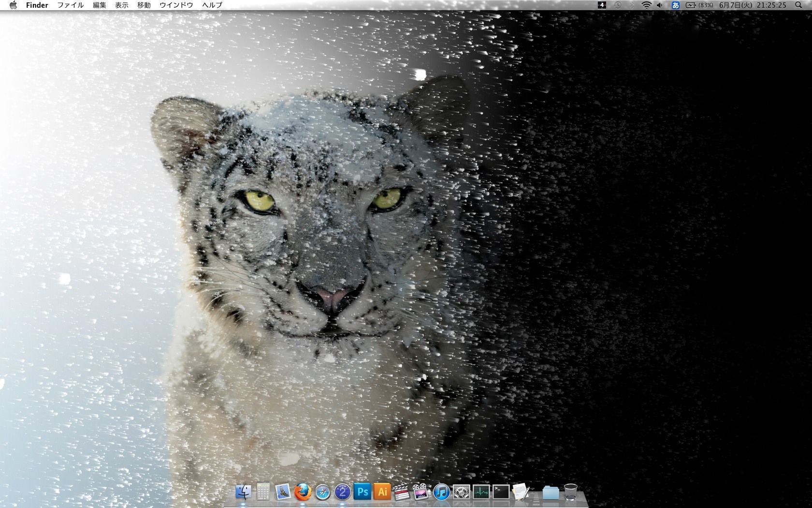Open the Mail app with eagle stamp

(283, 492)
